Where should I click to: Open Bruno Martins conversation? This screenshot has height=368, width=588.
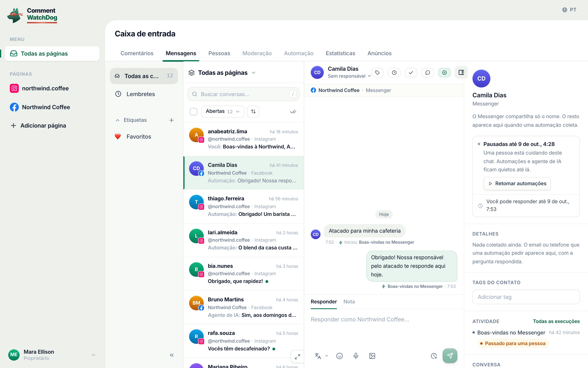coord(244,307)
